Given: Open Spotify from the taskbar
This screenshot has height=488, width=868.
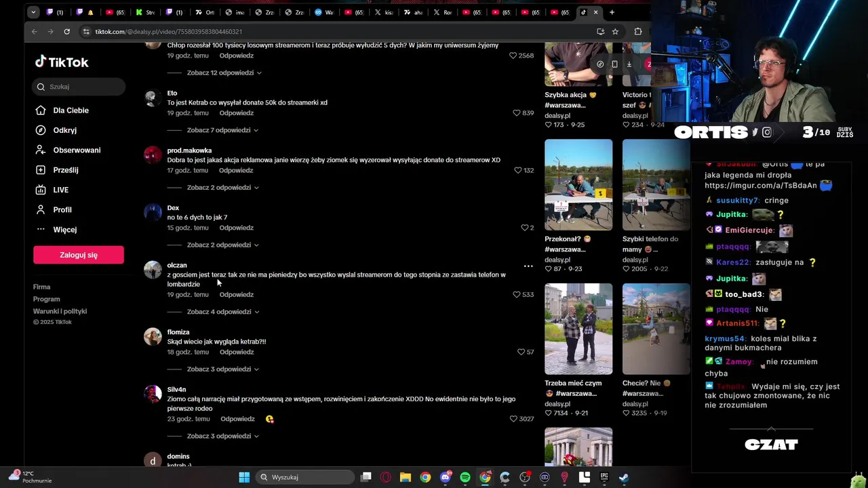Looking at the screenshot, I should coord(465,477).
